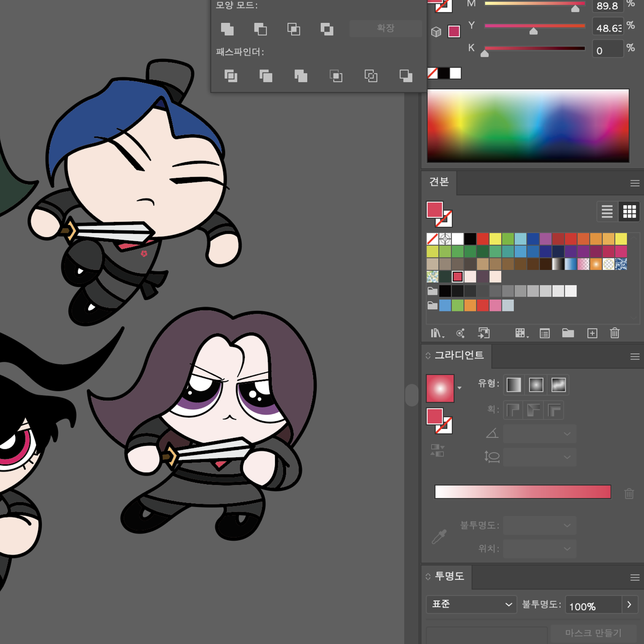Expand the opacity 100% arrow
Image resolution: width=644 pixels, height=644 pixels.
point(629,604)
